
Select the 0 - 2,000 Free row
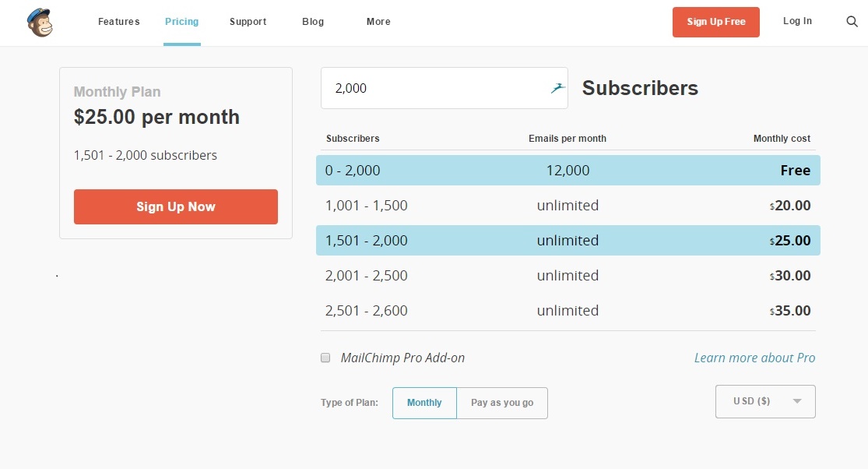[568, 170]
